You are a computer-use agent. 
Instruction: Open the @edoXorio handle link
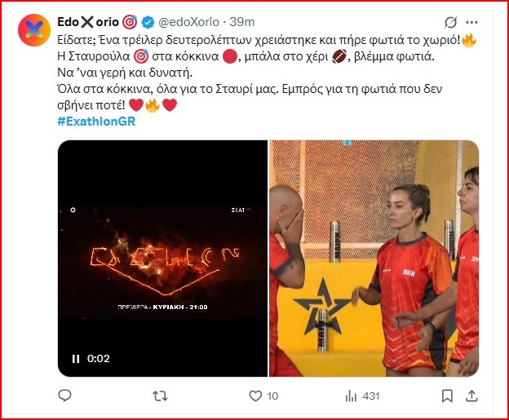[x=188, y=22]
